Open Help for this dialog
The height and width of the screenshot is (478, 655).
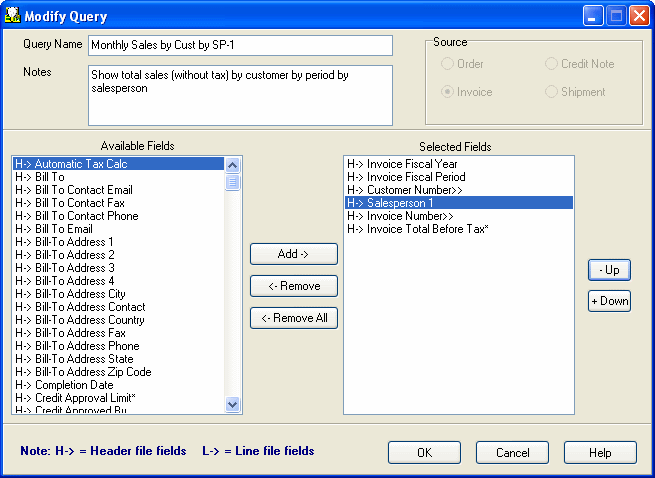[600, 453]
